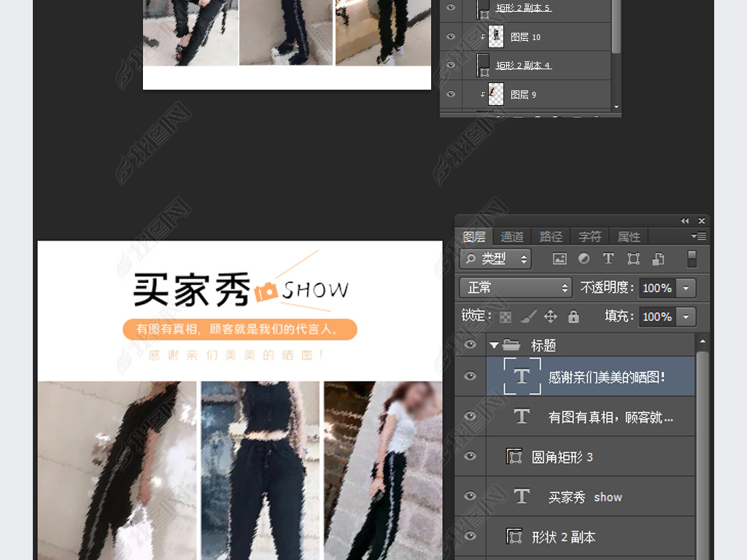The height and width of the screenshot is (560, 747).
Task: Filter layers by shape type icon
Action: pyautogui.click(x=633, y=259)
